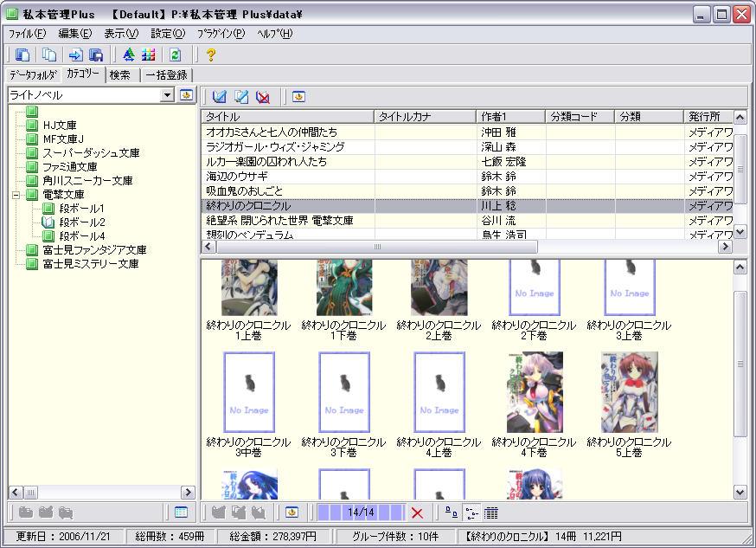Click the title list's horizontal scrollbar thumb
The image size is (756, 548).
click(377, 247)
